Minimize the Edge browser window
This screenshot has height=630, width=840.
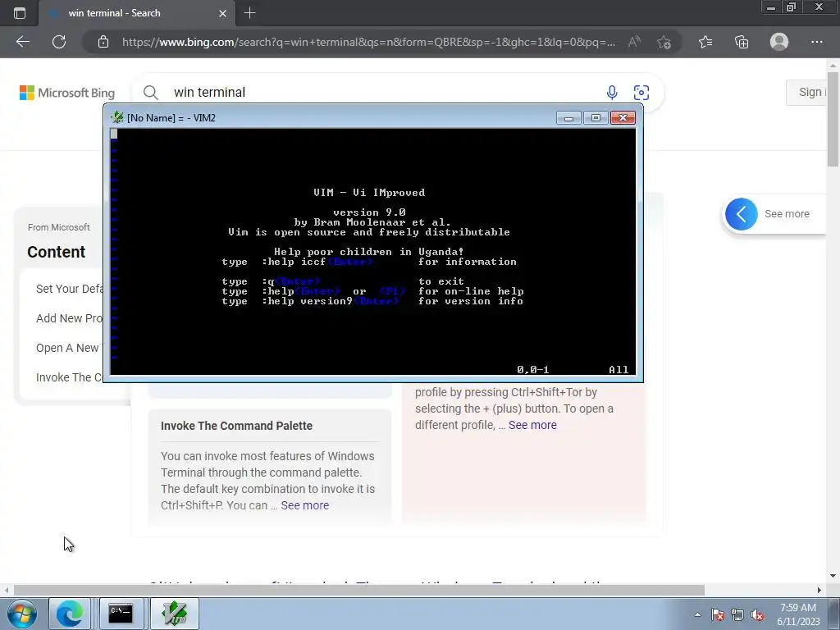[x=771, y=7]
